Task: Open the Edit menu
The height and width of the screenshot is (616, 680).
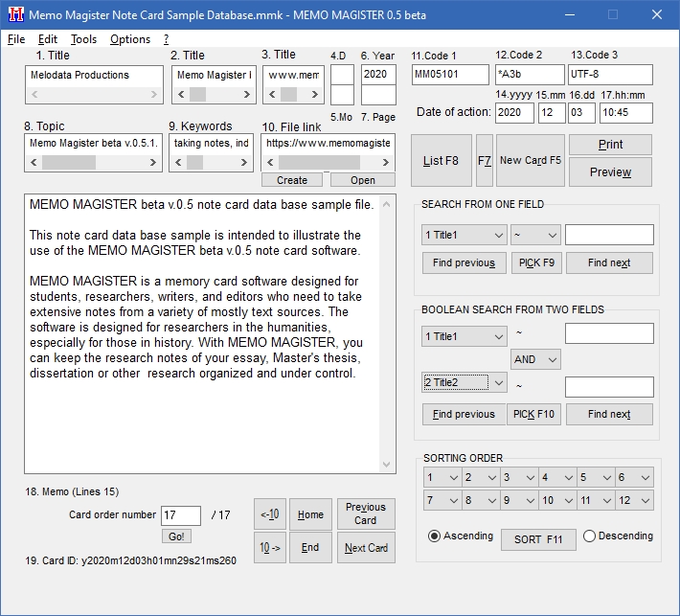Action: (x=48, y=39)
